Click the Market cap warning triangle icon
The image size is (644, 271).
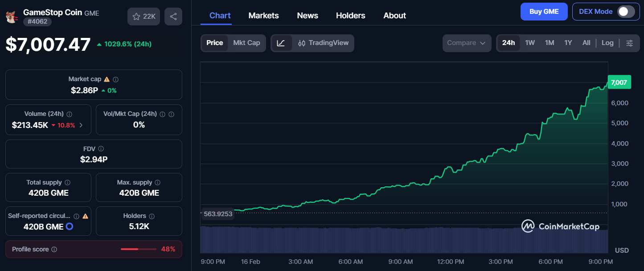[107, 79]
